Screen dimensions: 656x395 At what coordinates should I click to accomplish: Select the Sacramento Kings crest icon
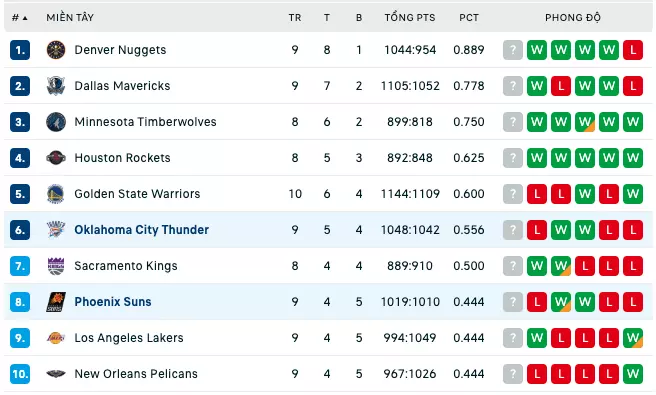tap(56, 266)
